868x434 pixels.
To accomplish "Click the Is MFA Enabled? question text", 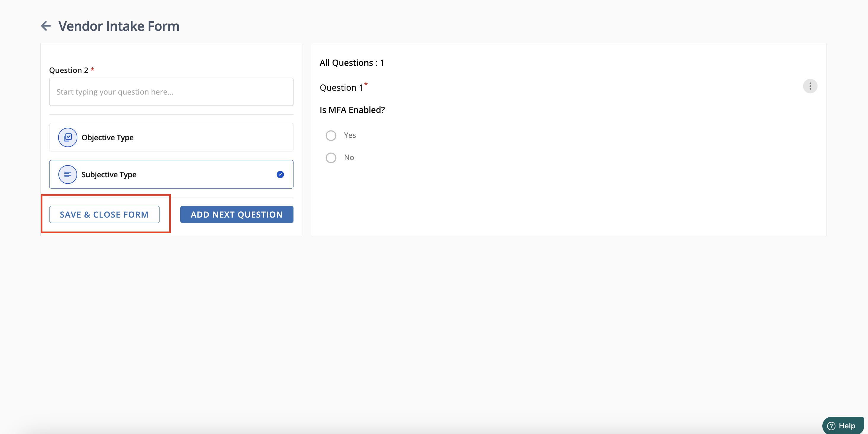I will (x=352, y=110).
